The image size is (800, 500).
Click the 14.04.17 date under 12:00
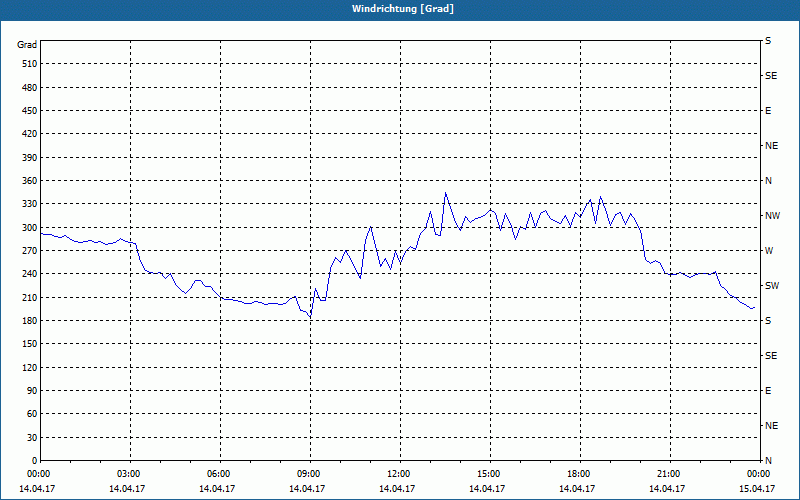point(397,489)
